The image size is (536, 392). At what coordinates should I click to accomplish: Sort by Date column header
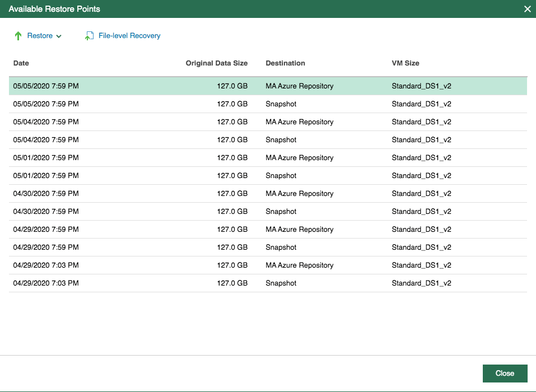pyautogui.click(x=21, y=63)
